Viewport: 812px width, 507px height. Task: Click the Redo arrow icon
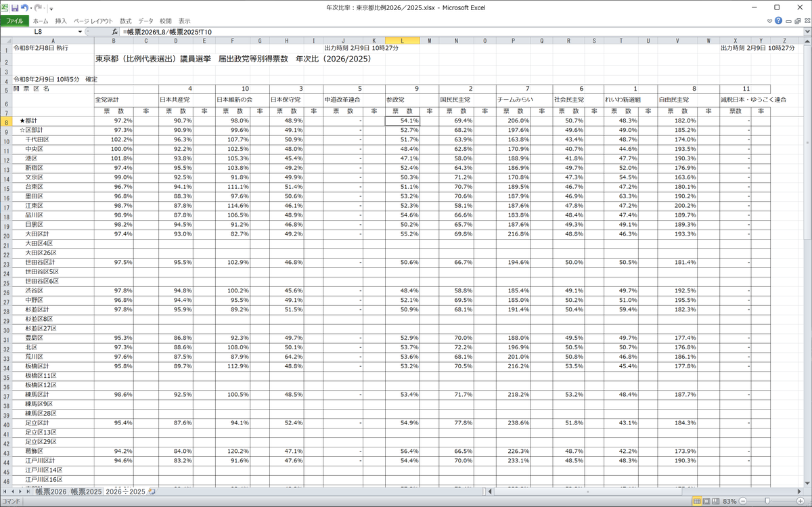click(39, 7)
